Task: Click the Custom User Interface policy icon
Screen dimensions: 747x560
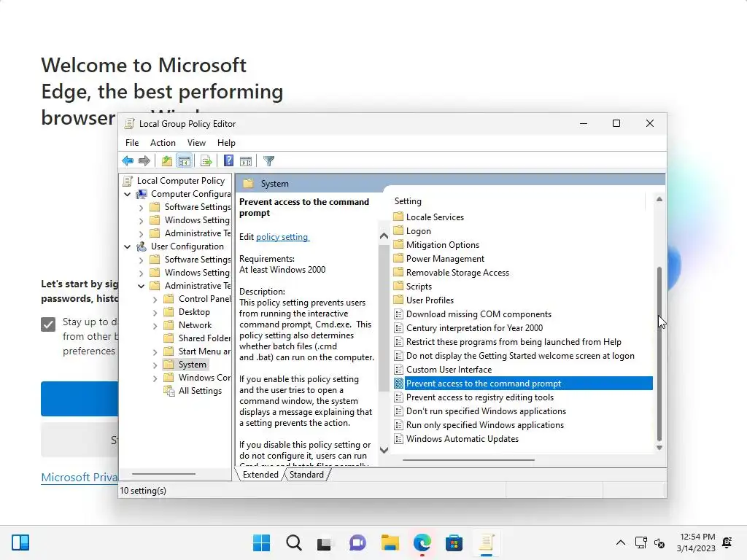Action: pos(398,370)
